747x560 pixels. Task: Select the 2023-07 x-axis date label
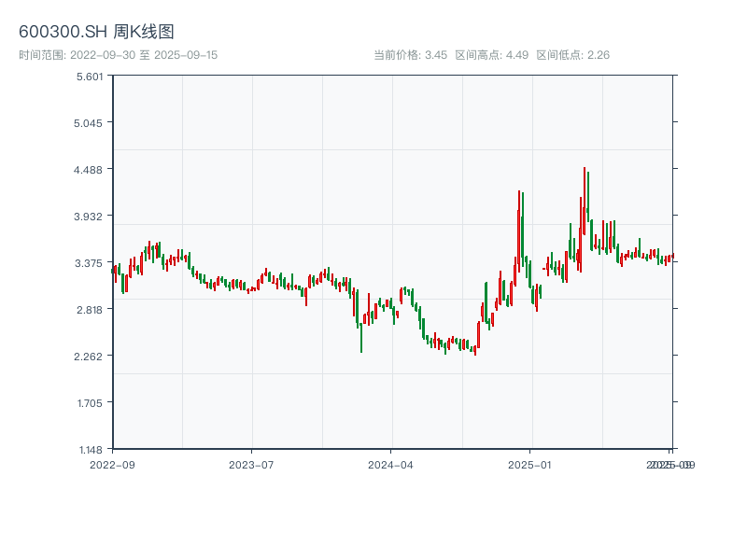(x=251, y=464)
